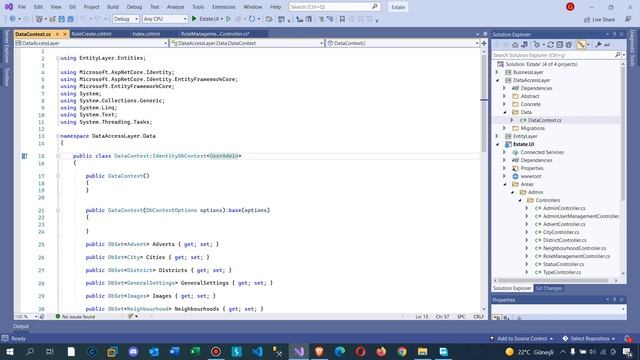This screenshot has height=360, width=640.
Task: Click Show All Files icon in Solution Explorer
Action: click(569, 45)
